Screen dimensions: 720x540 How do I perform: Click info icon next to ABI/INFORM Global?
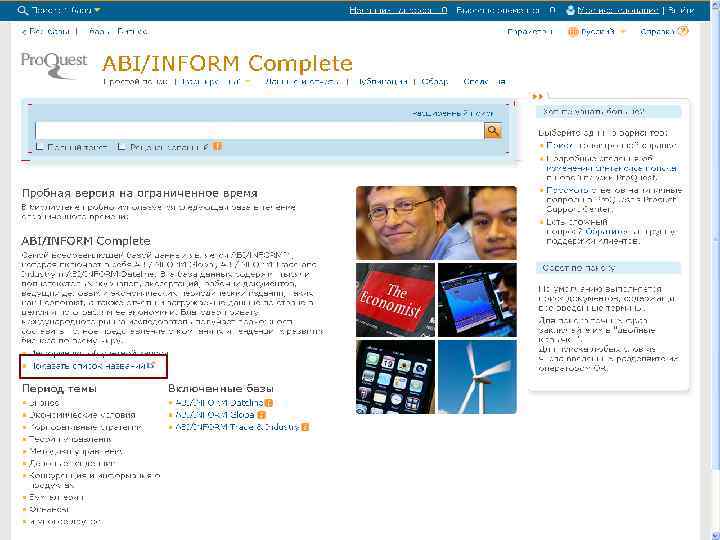pyautogui.click(x=261, y=415)
